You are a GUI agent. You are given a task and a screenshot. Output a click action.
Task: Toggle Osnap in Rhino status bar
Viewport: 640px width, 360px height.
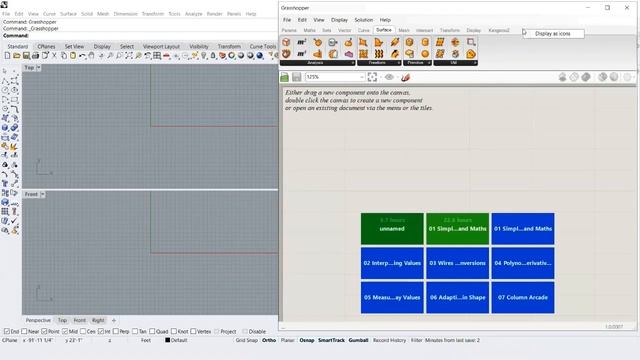click(307, 340)
